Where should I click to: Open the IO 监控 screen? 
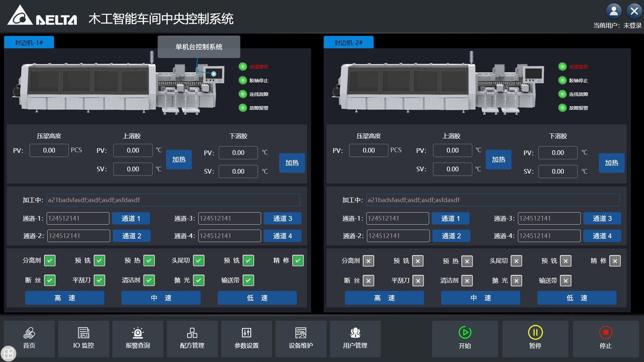(84, 339)
